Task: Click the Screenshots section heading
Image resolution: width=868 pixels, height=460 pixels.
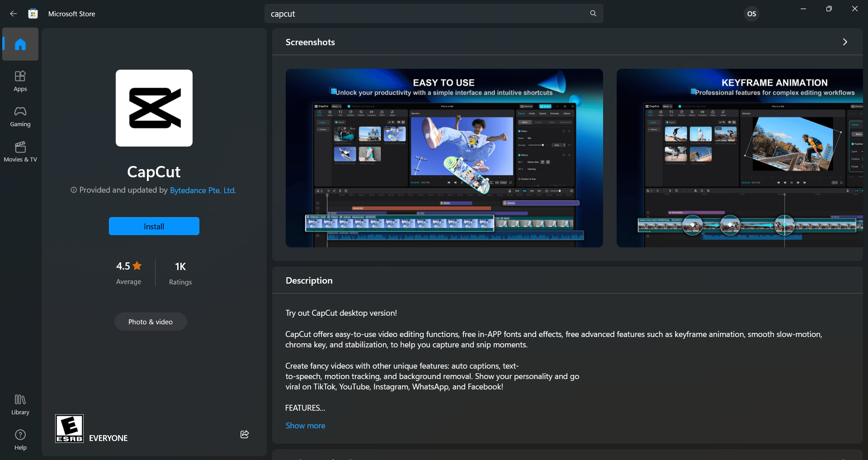Action: click(x=310, y=42)
